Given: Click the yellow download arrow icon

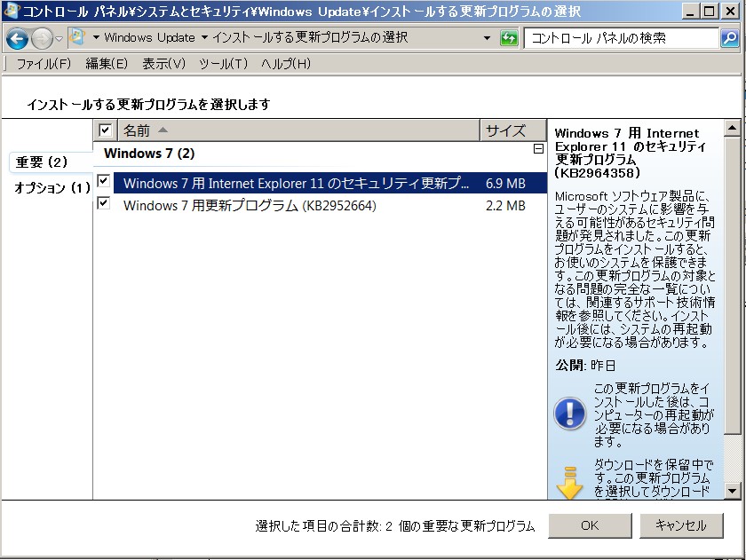Looking at the screenshot, I should [x=569, y=484].
